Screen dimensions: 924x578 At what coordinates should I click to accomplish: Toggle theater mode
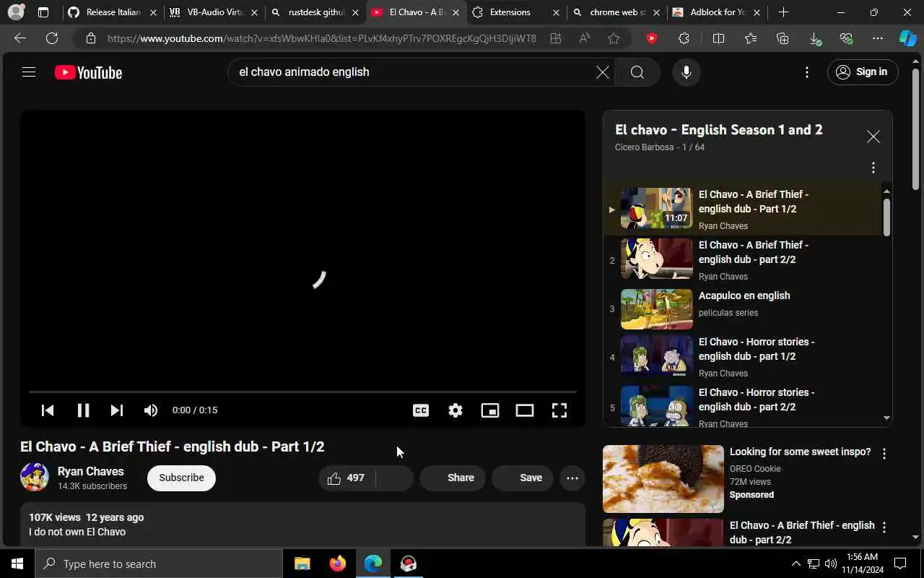[x=525, y=410]
